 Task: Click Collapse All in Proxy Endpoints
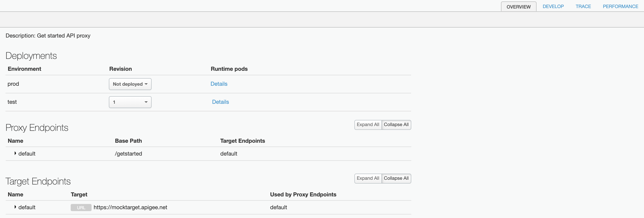click(x=396, y=125)
